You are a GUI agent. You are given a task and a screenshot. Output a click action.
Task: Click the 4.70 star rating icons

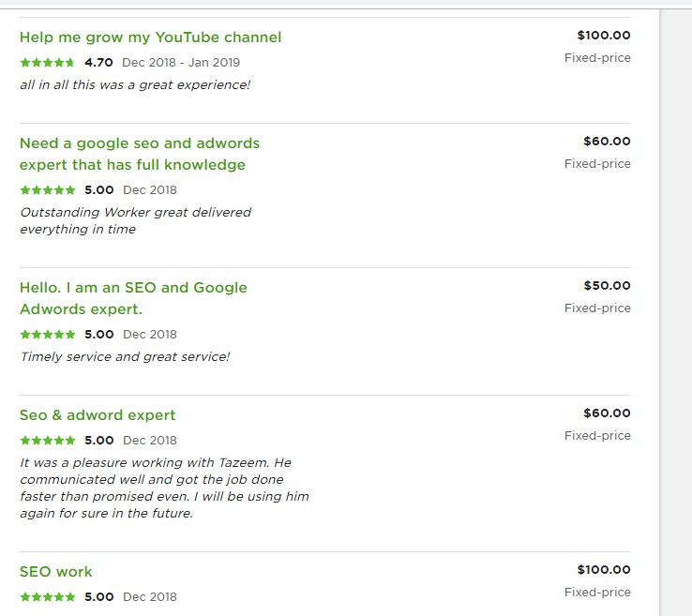[47, 63]
